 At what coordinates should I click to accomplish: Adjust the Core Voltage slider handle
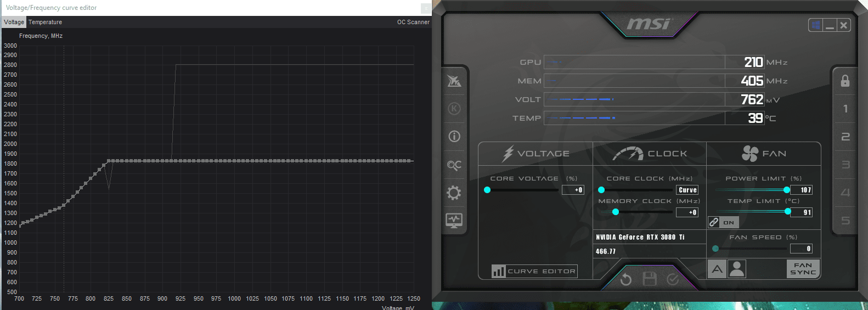pos(487,190)
